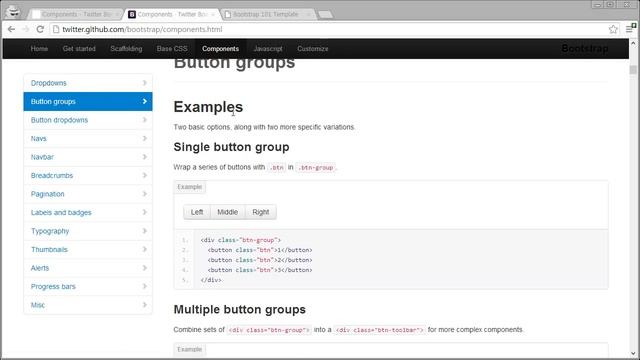The image size is (640, 360).
Task: Go to Alerts in sidebar
Action: click(88, 268)
